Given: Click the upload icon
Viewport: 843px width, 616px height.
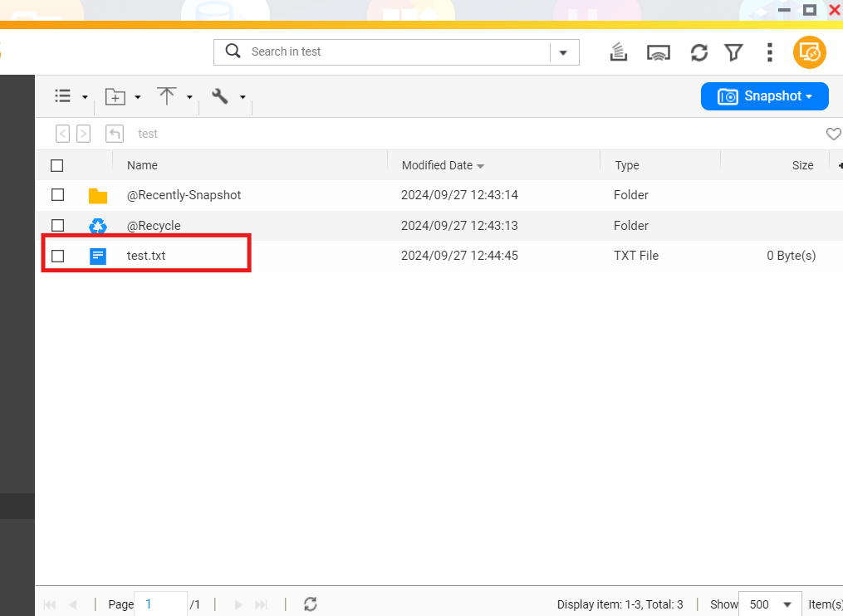Looking at the screenshot, I should 168,96.
